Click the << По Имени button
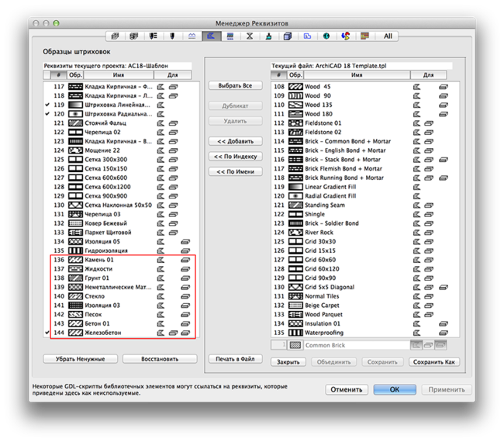Viewport: 504px width, 442px height. (x=235, y=171)
